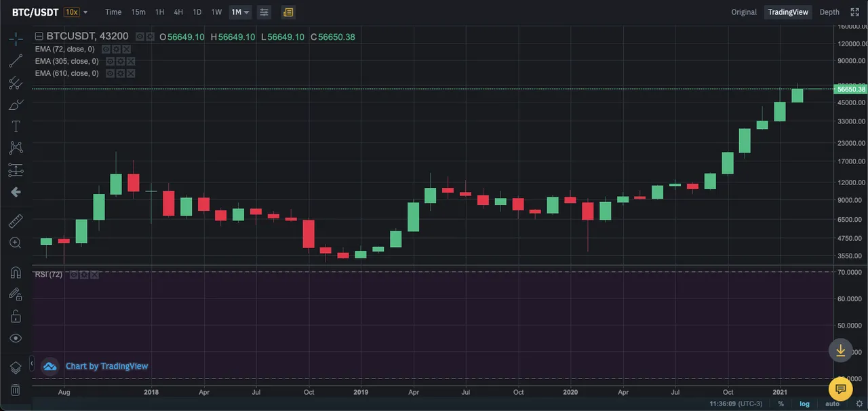Switch to Time chart view
The height and width of the screenshot is (411, 868).
[113, 12]
